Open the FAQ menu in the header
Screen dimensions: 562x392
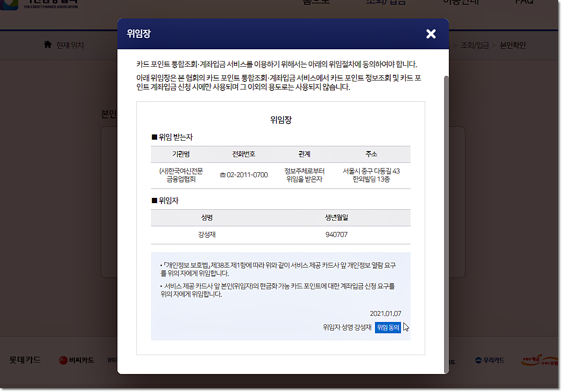tap(524, 2)
